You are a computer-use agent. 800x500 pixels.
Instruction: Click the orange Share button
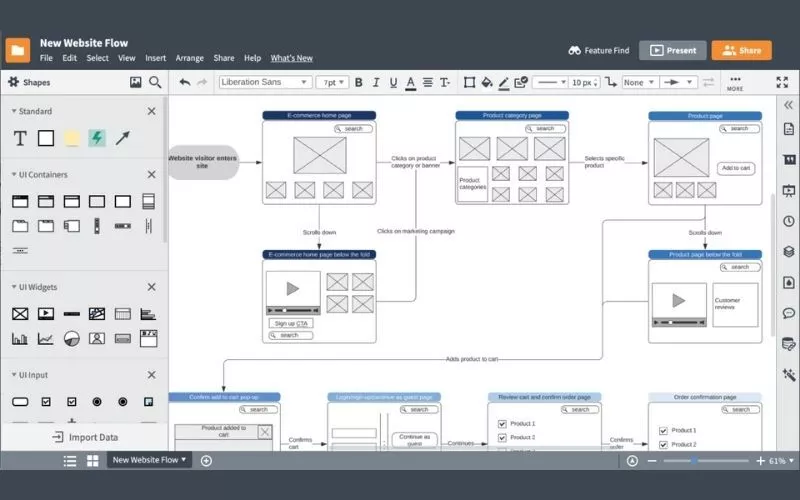(741, 50)
